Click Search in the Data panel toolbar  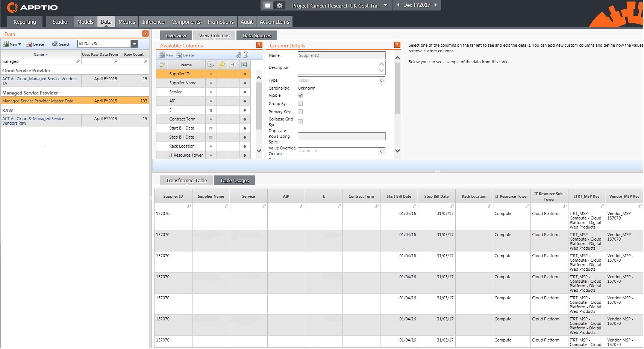tap(61, 44)
